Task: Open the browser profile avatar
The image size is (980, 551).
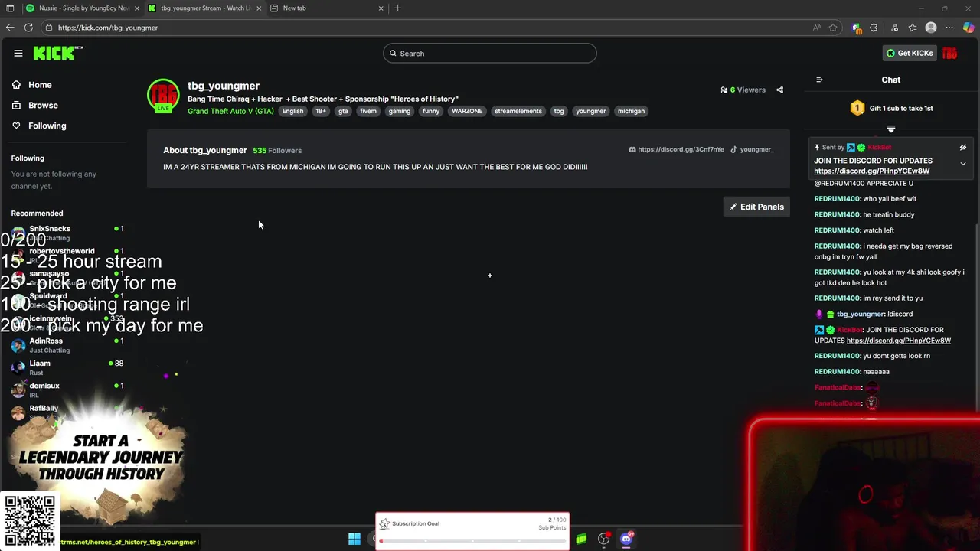Action: [931, 28]
